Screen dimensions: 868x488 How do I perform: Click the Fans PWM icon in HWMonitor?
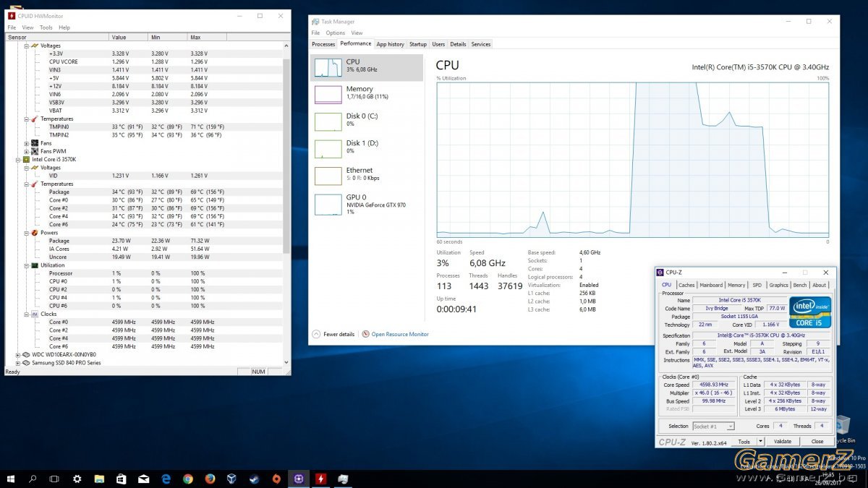(35, 151)
